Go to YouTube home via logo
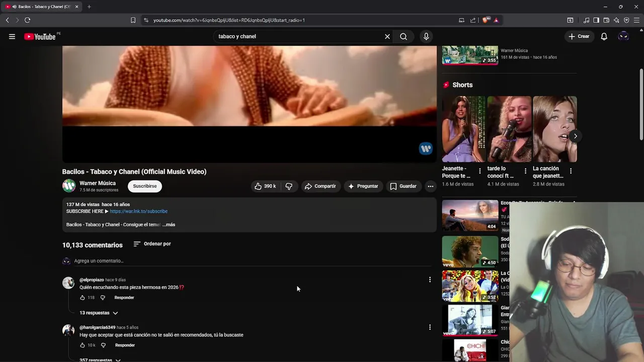This screenshot has height=362, width=644. (x=40, y=36)
